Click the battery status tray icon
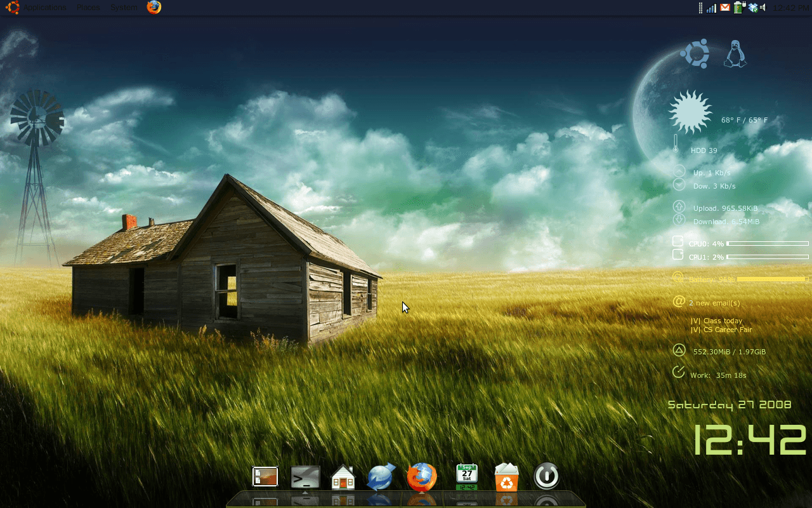This screenshot has width=812, height=508. (738, 8)
